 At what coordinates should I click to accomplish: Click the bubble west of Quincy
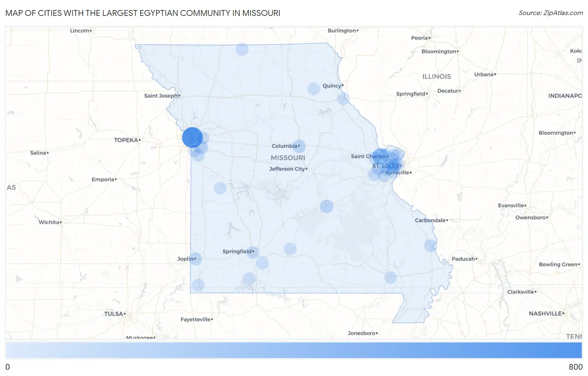(x=314, y=89)
